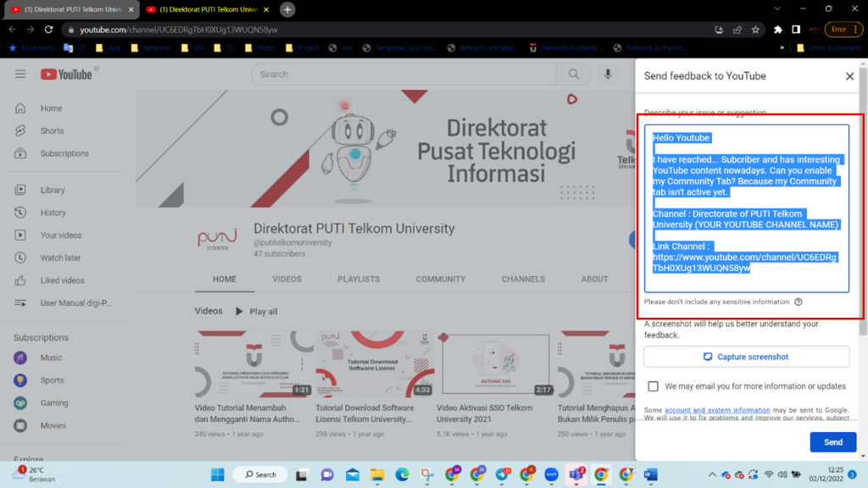The width and height of the screenshot is (868, 488).
Task: Open Zoom from the taskbar
Action: coord(551,474)
